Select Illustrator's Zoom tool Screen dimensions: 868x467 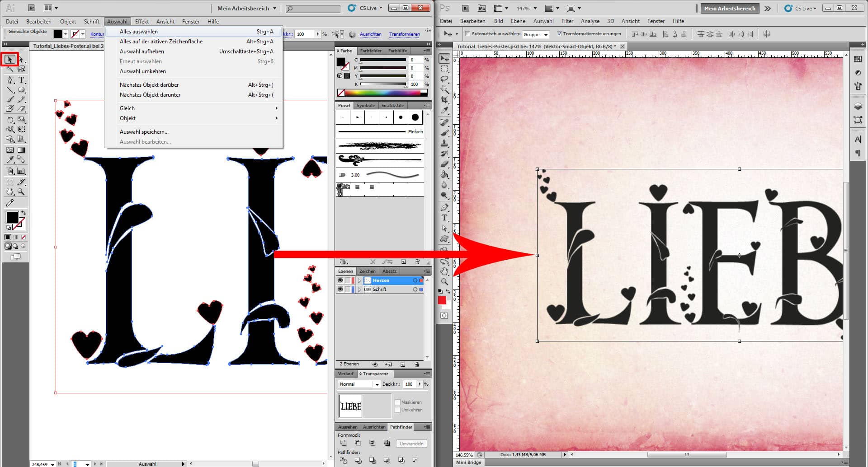coord(21,191)
